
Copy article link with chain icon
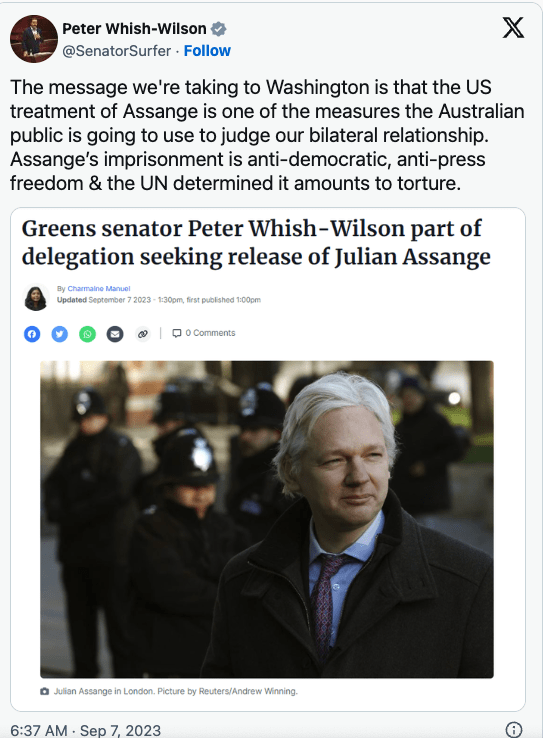click(x=143, y=334)
